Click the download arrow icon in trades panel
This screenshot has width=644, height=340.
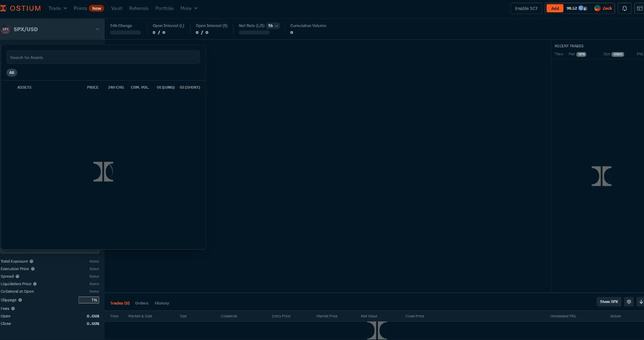point(640,302)
